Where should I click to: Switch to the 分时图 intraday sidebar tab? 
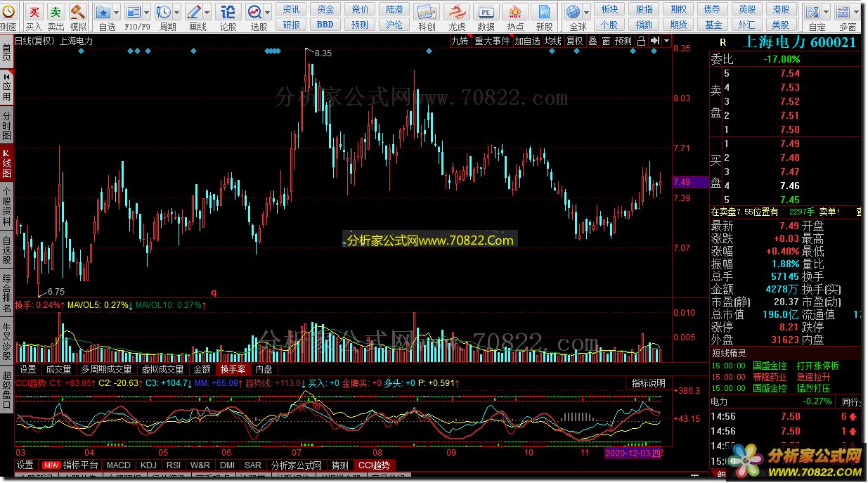[6, 124]
